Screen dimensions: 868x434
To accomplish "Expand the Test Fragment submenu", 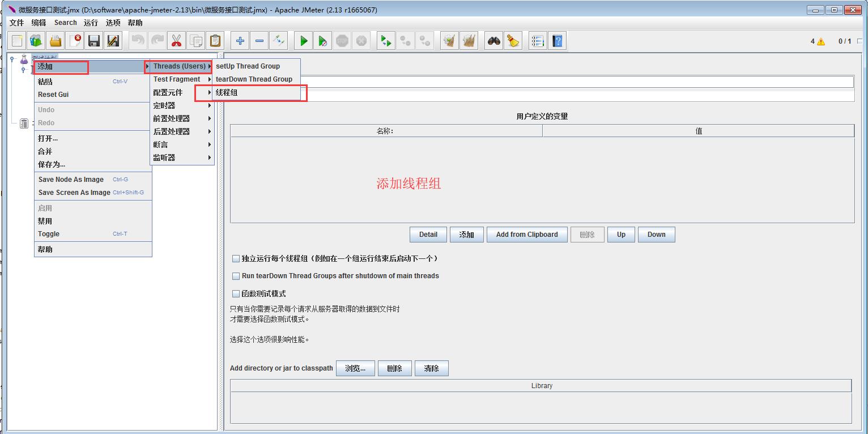I will (182, 79).
